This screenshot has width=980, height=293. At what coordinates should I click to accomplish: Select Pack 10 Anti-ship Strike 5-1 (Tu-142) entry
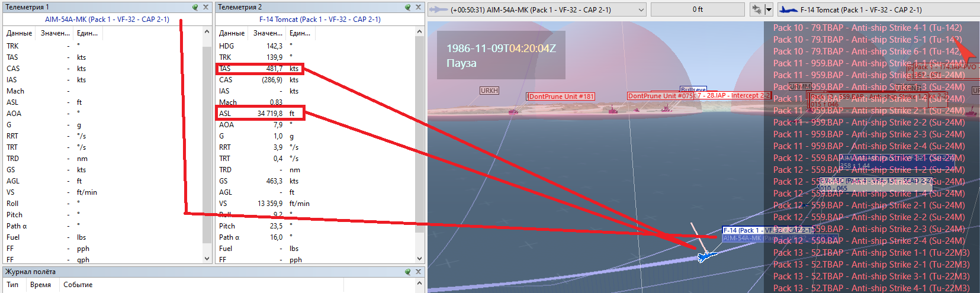[x=867, y=40]
